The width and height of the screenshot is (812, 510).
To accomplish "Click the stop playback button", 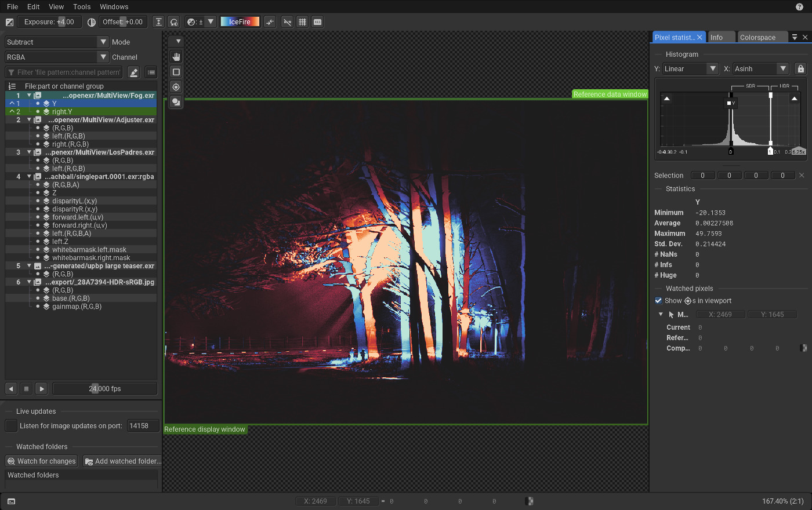I will tap(26, 389).
